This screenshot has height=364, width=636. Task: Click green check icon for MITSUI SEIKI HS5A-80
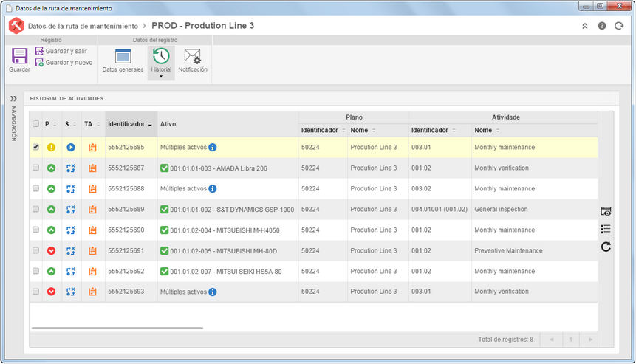164,271
